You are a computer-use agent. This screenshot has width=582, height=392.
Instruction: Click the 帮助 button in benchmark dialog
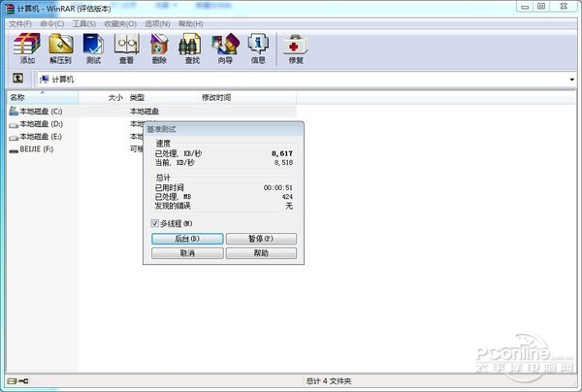coord(261,253)
